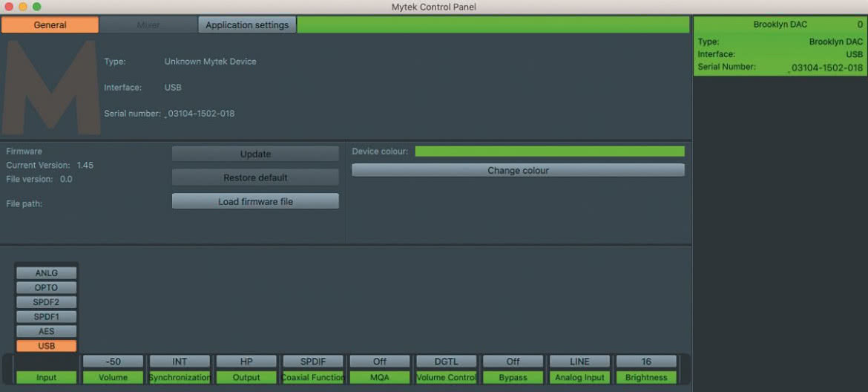The width and height of the screenshot is (868, 392).
Task: Open the Analog Input LINE selector
Action: (x=579, y=362)
